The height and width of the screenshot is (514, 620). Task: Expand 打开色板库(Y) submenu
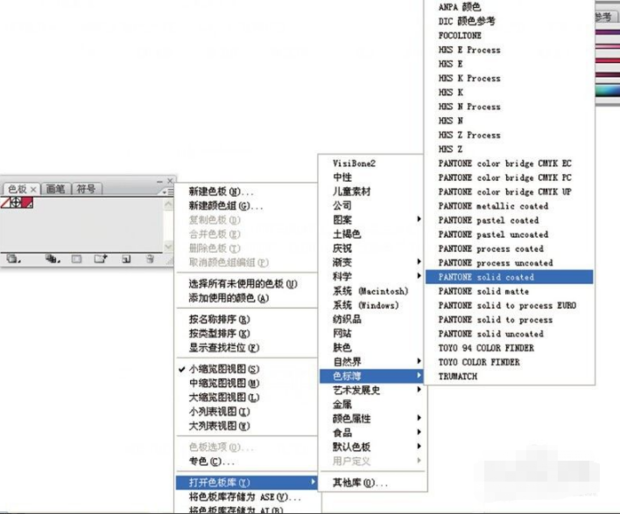pyautogui.click(x=246, y=482)
